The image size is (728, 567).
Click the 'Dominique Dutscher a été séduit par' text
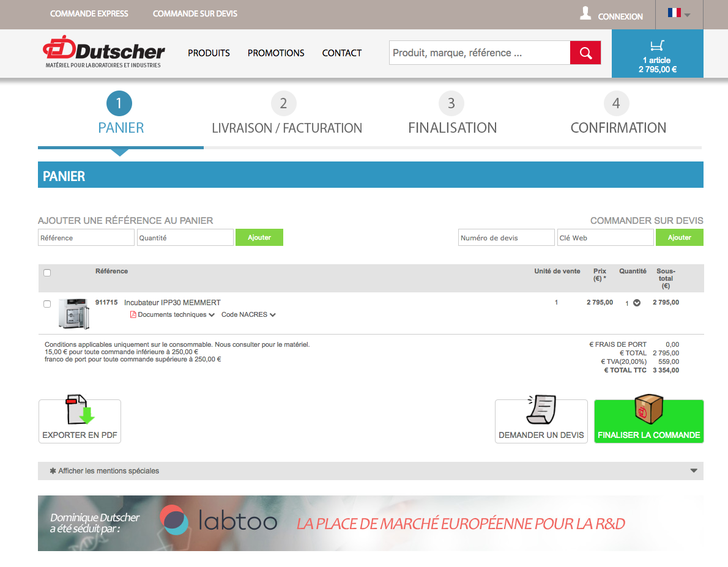point(95,523)
